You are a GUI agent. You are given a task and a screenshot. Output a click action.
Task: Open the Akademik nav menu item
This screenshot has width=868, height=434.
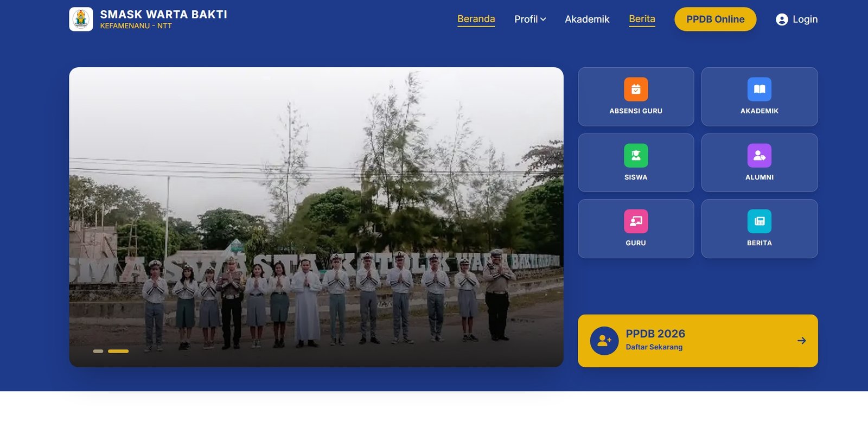pyautogui.click(x=587, y=20)
